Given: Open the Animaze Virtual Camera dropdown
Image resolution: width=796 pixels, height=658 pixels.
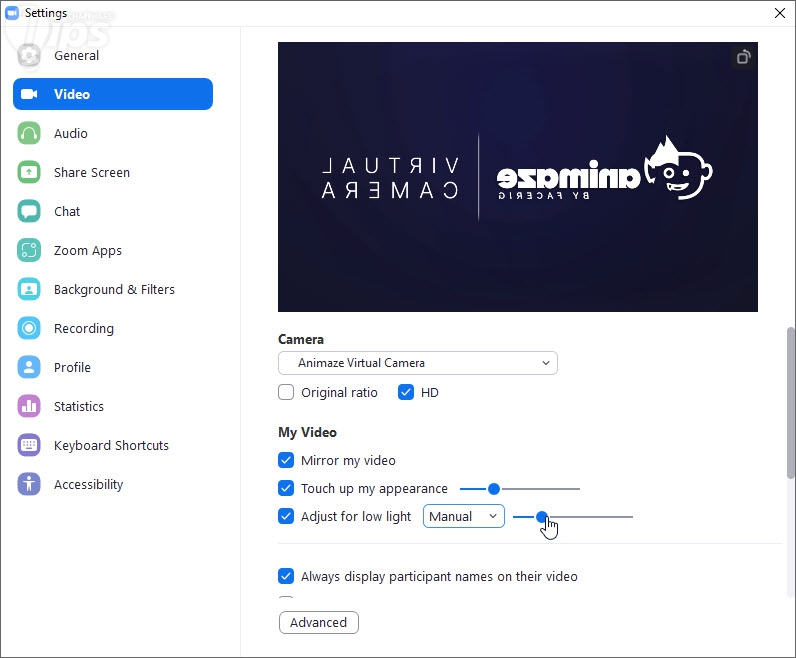Looking at the screenshot, I should [x=418, y=363].
